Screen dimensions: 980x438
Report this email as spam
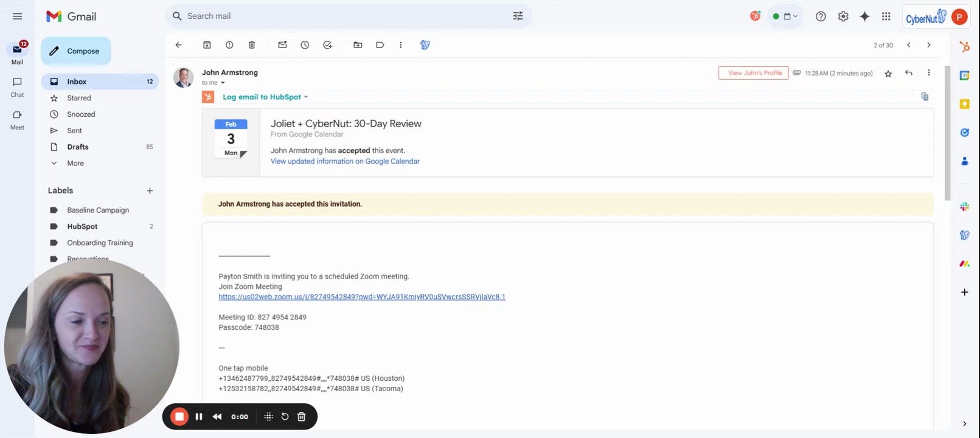tap(229, 45)
